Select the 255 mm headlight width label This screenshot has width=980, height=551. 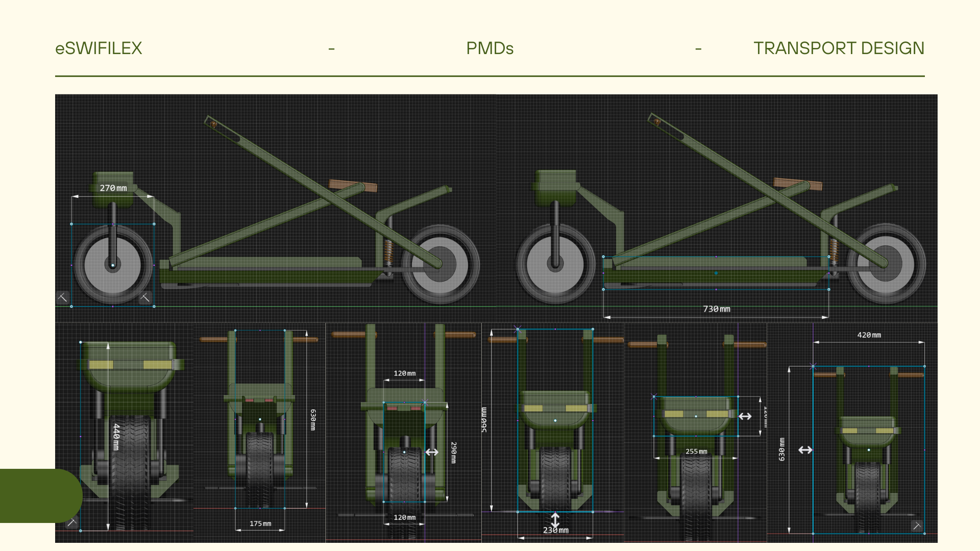coord(696,452)
